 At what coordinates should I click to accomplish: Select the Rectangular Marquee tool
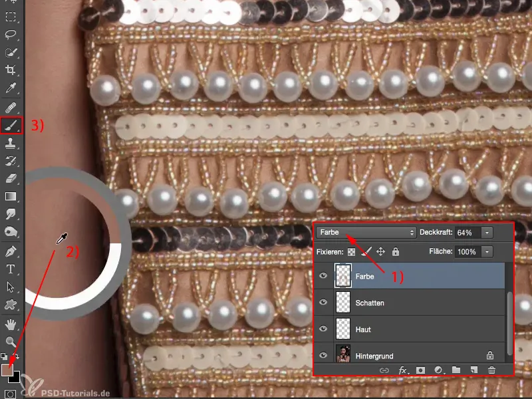(11, 17)
